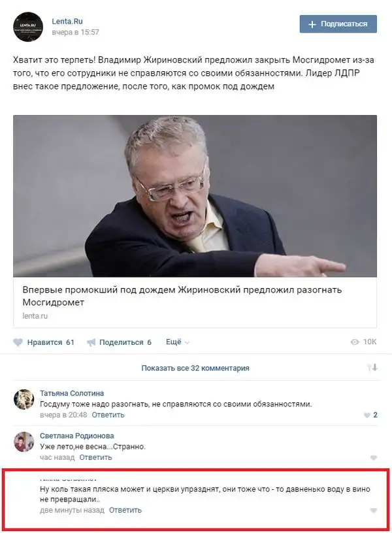Reply to Светлана Родионова's comment
The height and width of the screenshot is (533, 392).
coord(95,457)
